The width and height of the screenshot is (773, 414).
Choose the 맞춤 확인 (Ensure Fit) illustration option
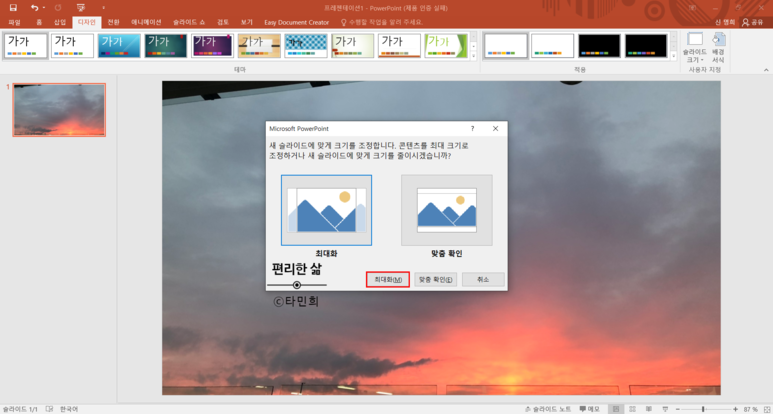coord(447,210)
